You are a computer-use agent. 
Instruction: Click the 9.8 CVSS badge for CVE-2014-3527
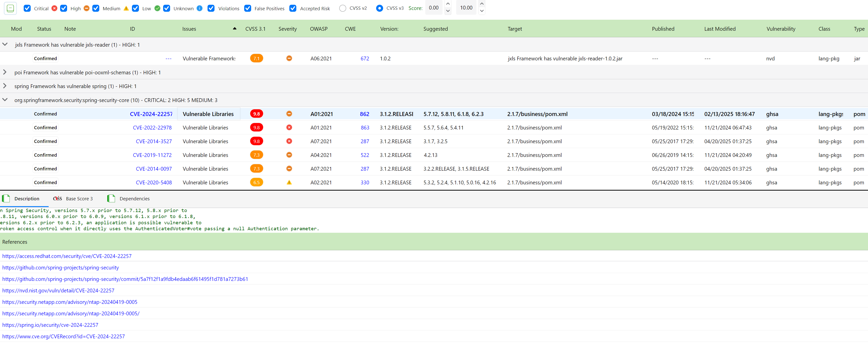pos(256,141)
